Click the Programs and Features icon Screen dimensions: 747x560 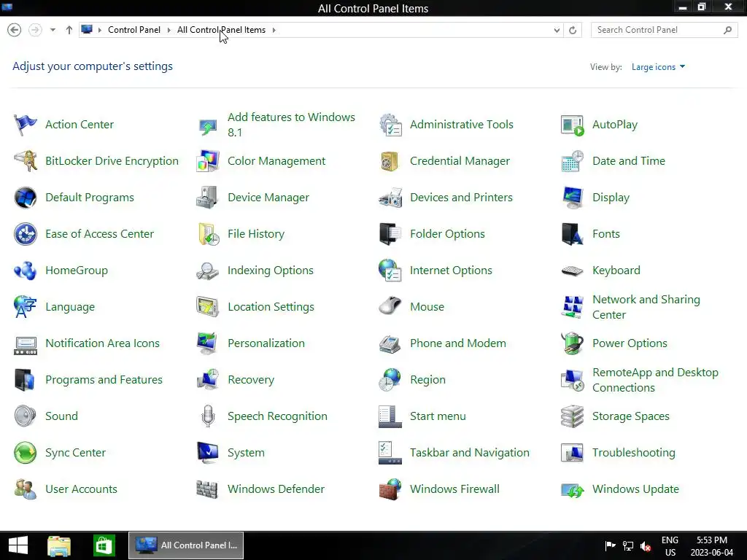pos(26,379)
